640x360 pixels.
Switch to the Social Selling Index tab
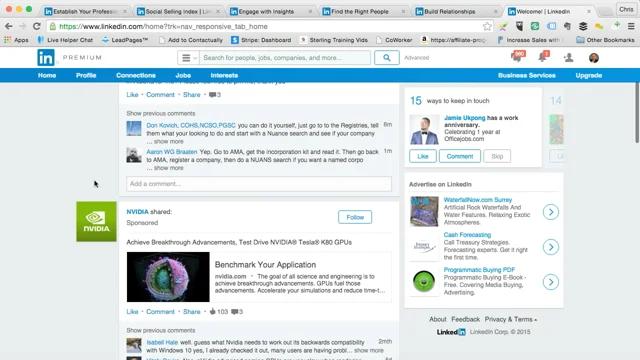178,11
